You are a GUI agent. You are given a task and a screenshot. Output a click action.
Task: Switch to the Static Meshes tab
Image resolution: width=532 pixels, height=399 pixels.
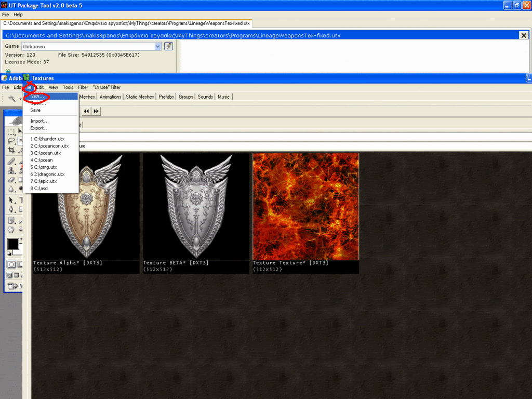pos(140,97)
